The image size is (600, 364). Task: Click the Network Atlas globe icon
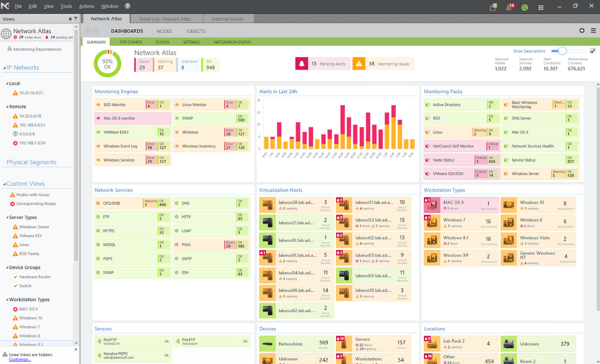[x=6, y=34]
